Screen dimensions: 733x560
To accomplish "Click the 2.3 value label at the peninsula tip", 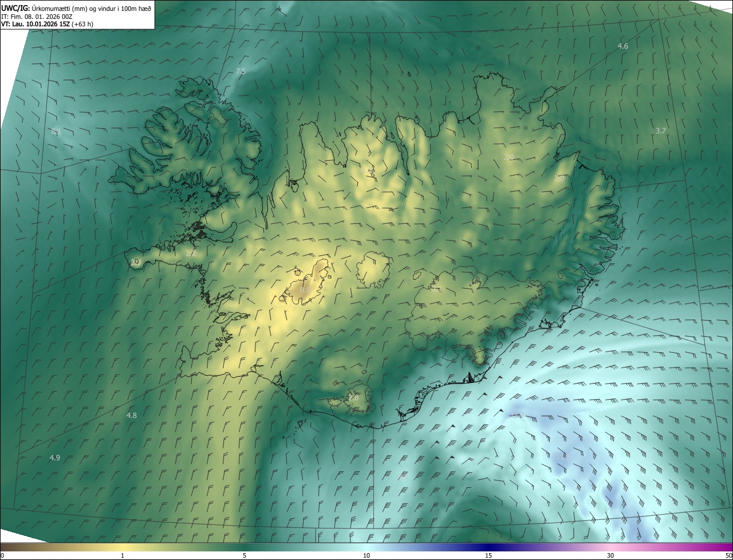I will pos(135,262).
